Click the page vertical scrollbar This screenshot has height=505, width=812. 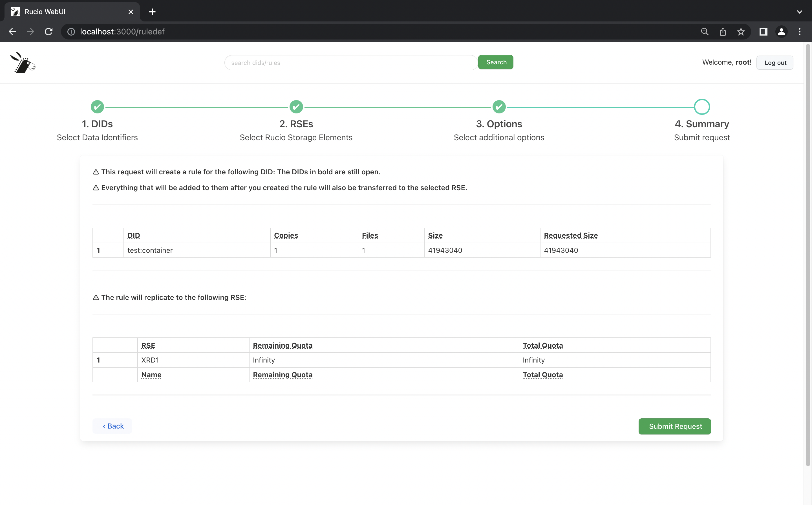click(x=808, y=254)
